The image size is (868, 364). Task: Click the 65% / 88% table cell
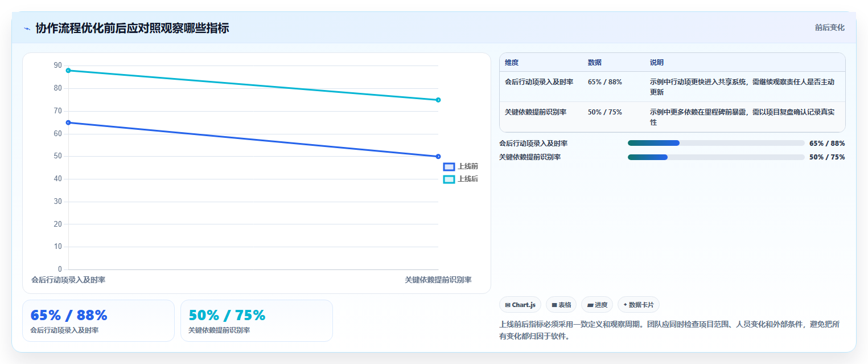coord(605,82)
